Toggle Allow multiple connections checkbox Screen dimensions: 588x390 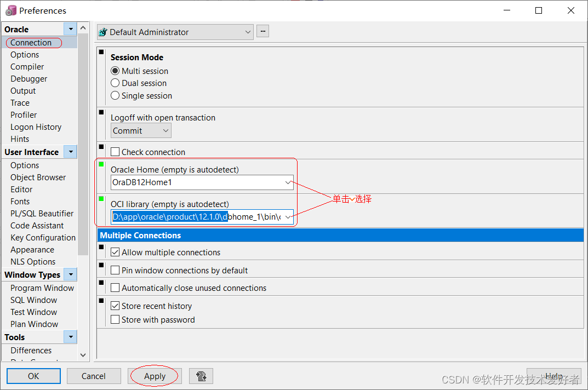coord(115,253)
